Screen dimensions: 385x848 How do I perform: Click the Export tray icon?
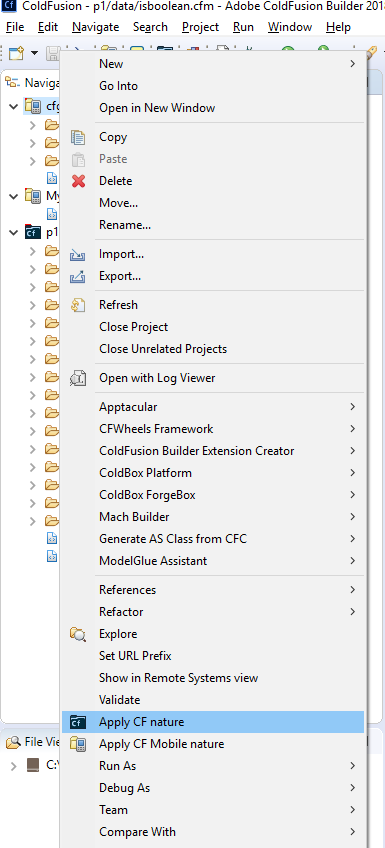78,276
